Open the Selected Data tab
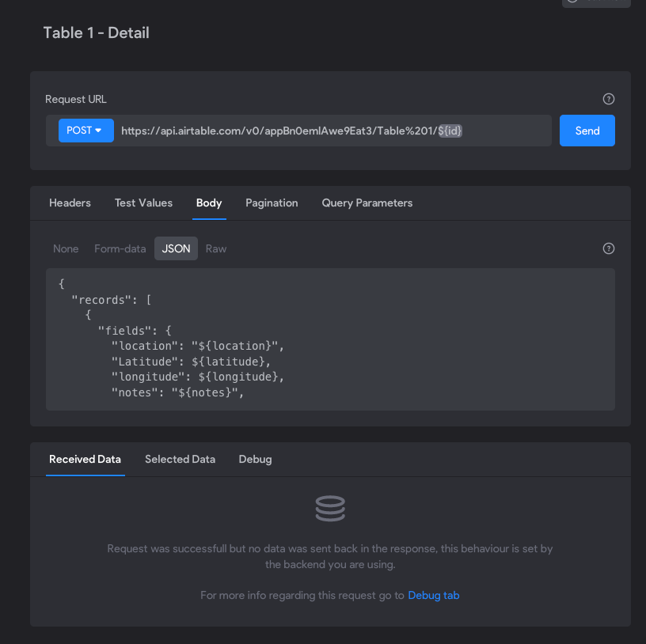The image size is (646, 644). click(x=180, y=460)
